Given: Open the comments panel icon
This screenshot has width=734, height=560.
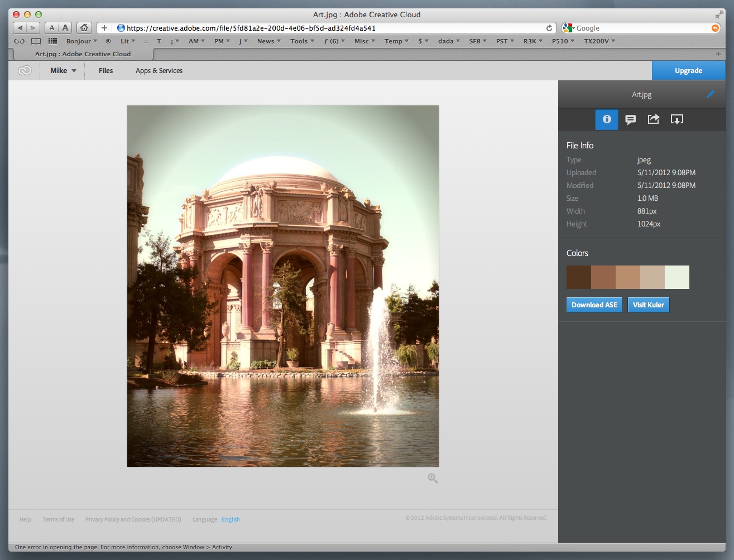Looking at the screenshot, I should point(630,119).
